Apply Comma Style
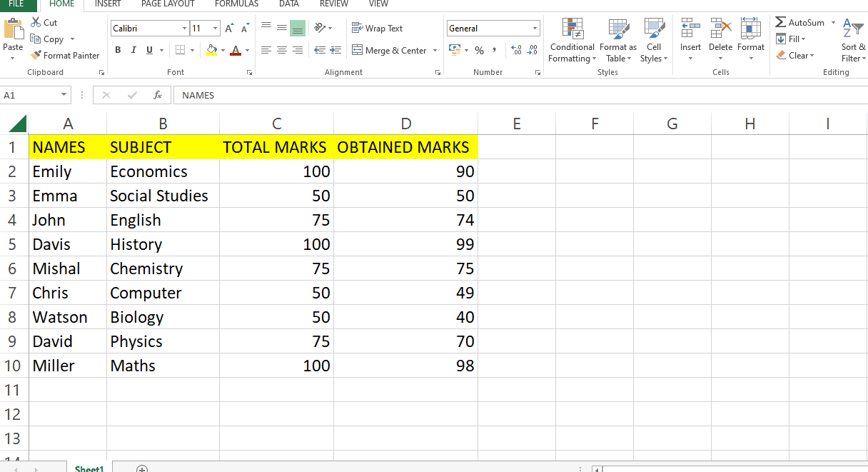868x472 pixels. point(494,50)
